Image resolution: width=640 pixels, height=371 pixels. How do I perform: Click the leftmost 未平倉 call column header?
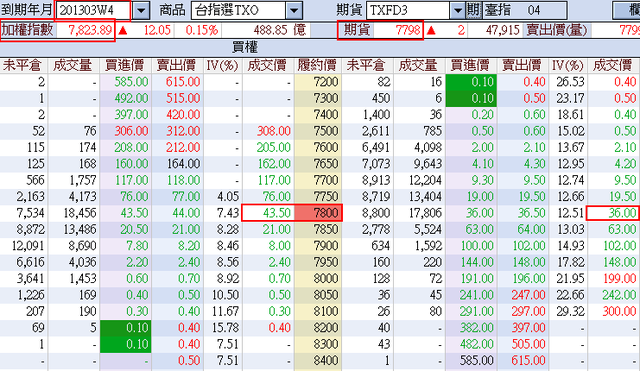click(x=22, y=65)
